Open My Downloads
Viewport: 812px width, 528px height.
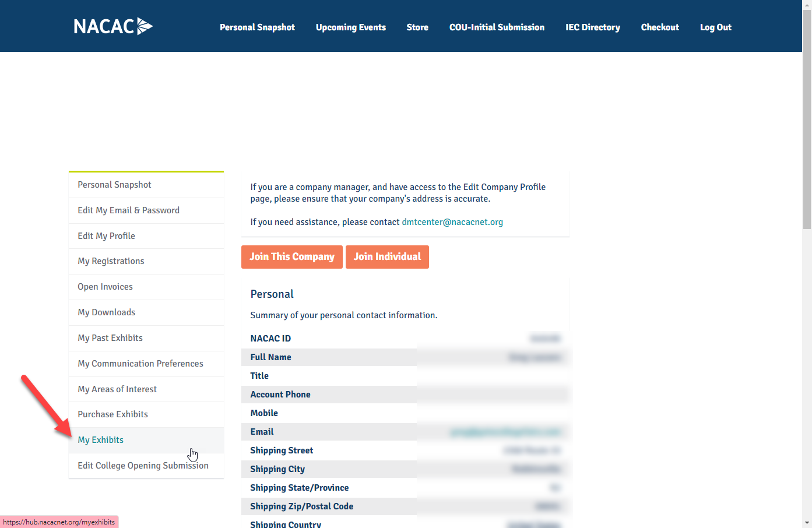pyautogui.click(x=146, y=312)
